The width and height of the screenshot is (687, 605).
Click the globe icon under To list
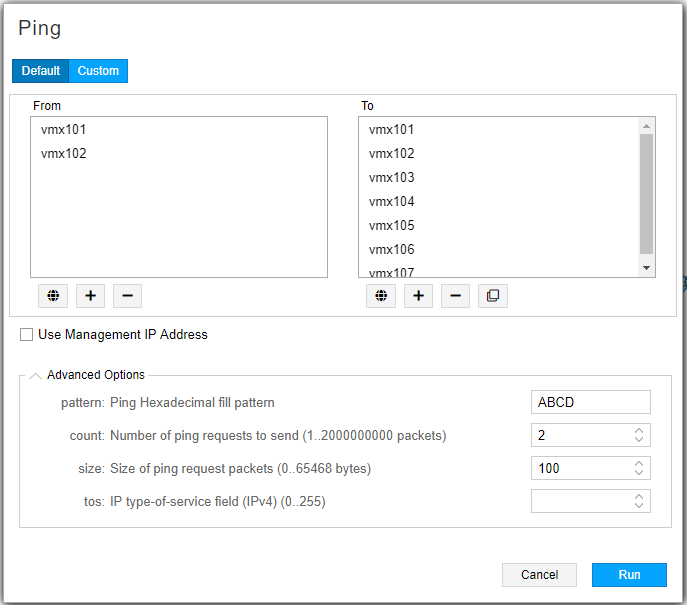[x=380, y=296]
